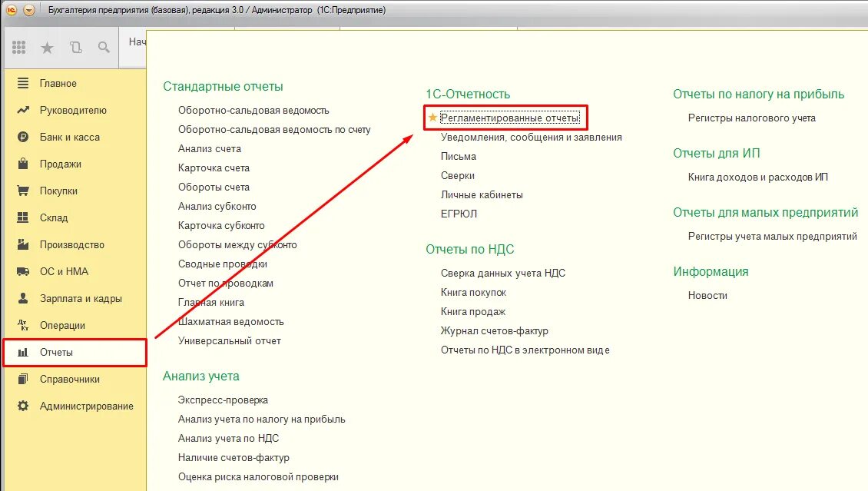Viewport: 868px width, 491px height.
Task: Open Оценка риска налоговой проверки
Action: pos(258,476)
